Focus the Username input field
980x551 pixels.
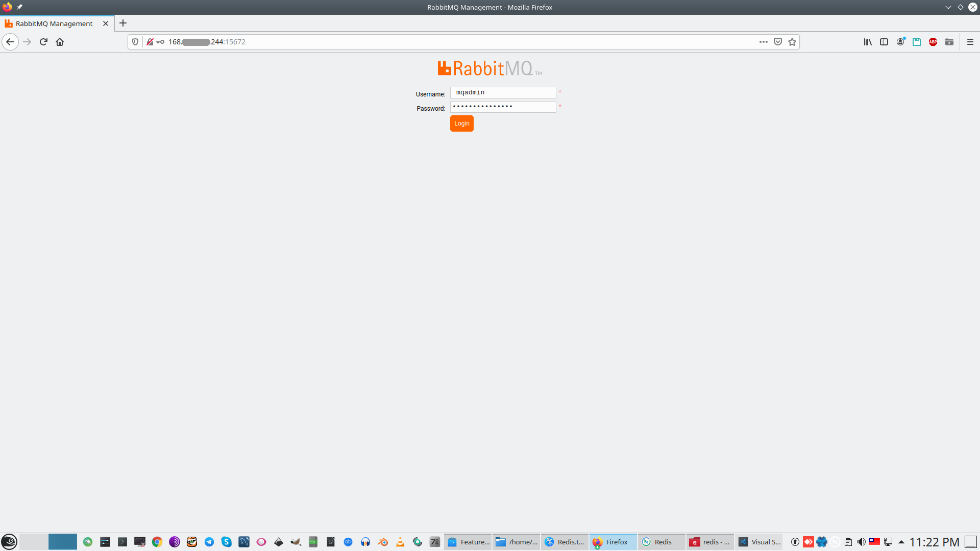point(503,92)
